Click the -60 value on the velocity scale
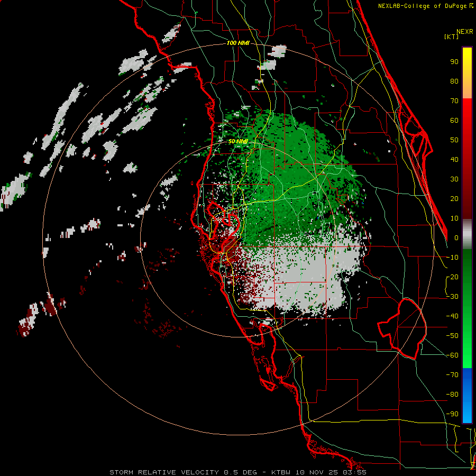 pos(452,355)
